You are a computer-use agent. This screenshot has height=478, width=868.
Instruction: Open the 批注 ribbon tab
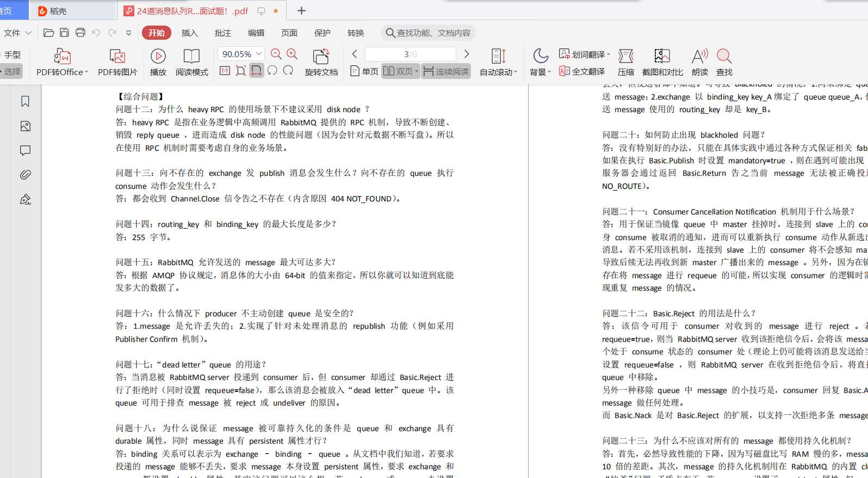(x=222, y=33)
